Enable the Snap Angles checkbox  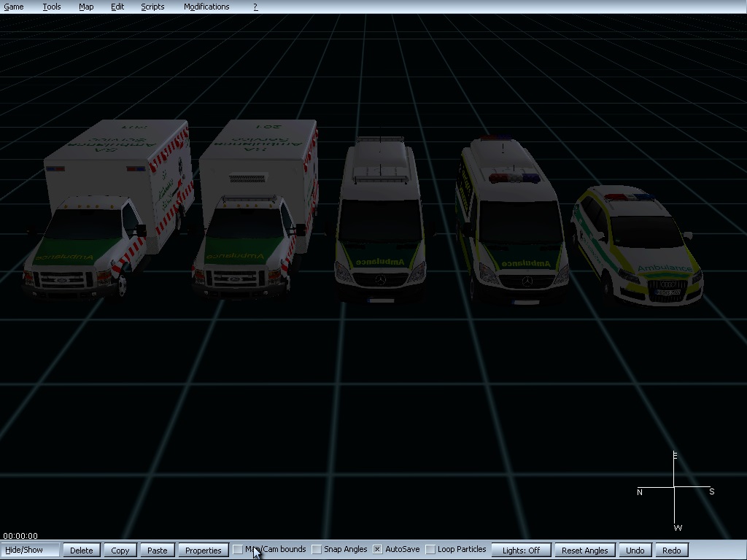point(317,550)
